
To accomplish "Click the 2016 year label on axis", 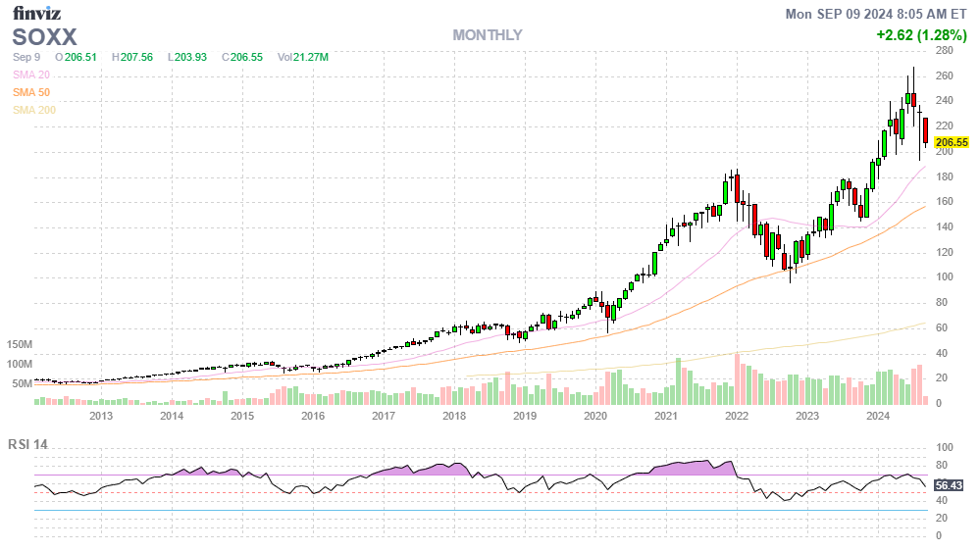I will pos(313,416).
